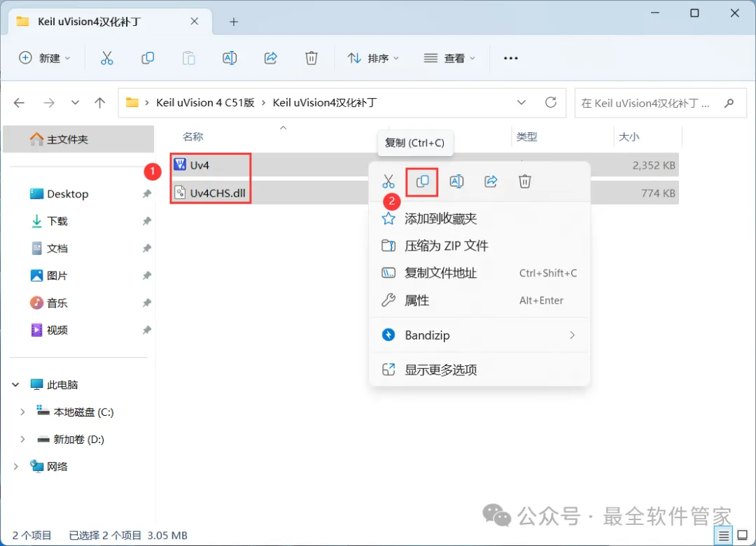Unpin 视频 from quick access
756x546 pixels.
tap(146, 330)
